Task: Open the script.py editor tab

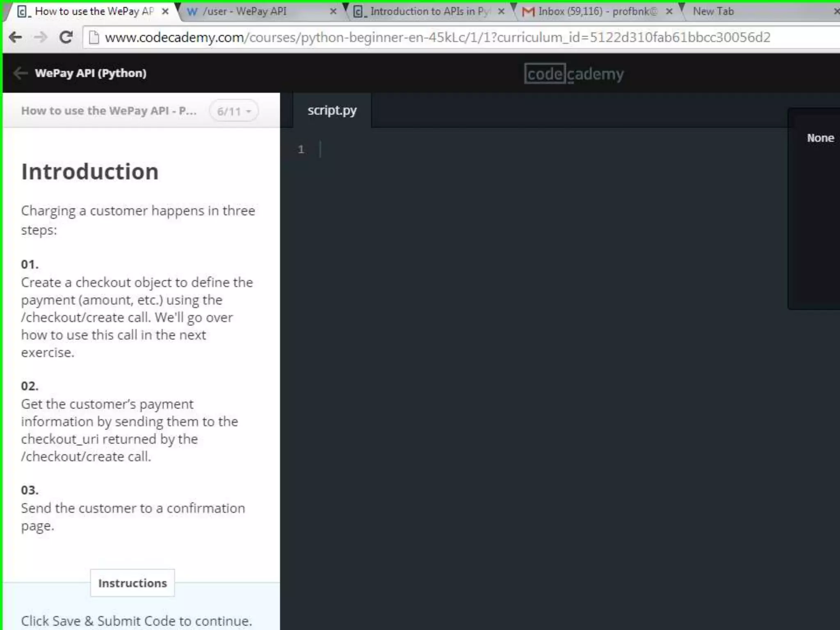Action: tap(332, 110)
